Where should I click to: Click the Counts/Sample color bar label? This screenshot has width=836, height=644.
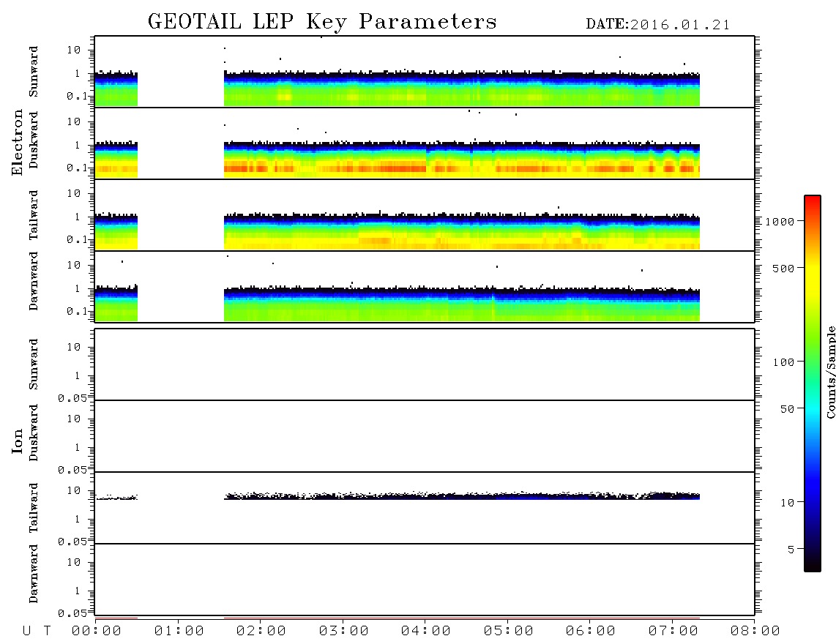point(830,372)
